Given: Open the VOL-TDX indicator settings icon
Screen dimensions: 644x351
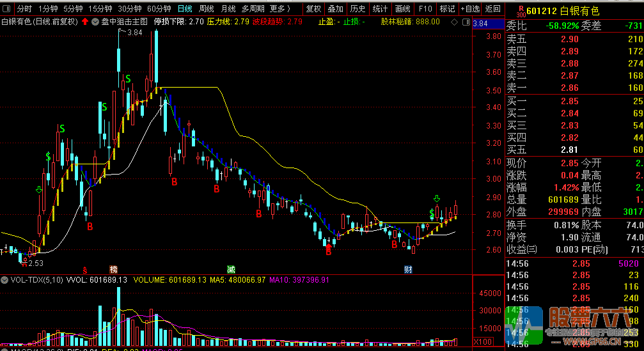Looking at the screenshot, I should (4, 280).
